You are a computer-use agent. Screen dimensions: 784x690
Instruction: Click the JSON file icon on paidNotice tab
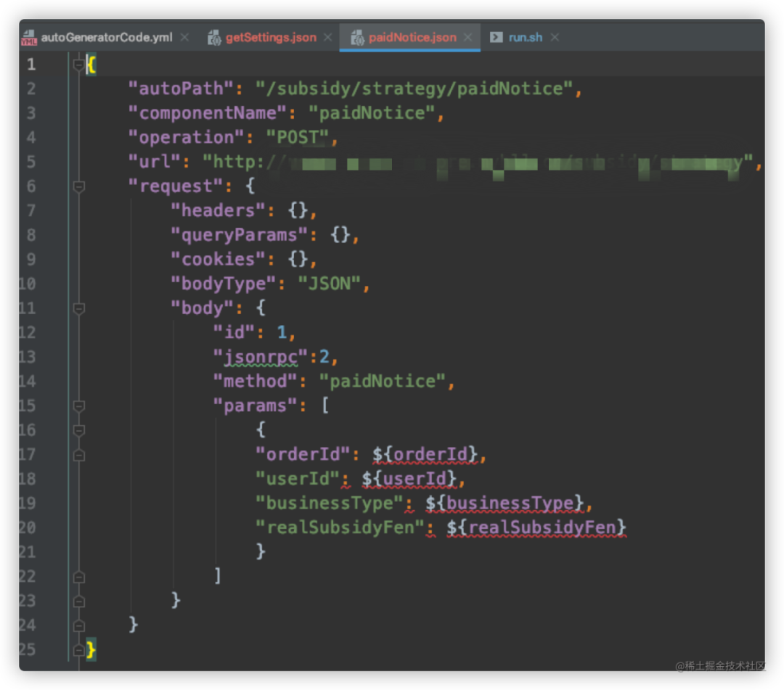point(357,38)
